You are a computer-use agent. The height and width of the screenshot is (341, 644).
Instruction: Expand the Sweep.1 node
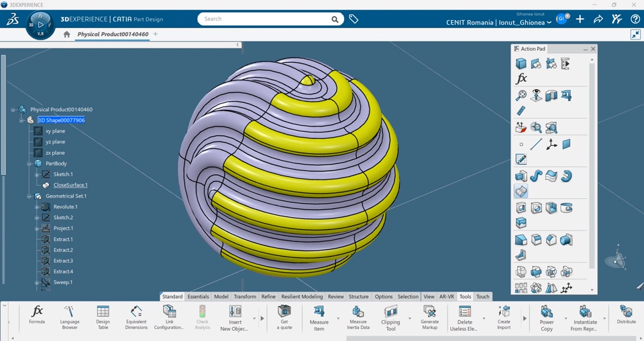[x=37, y=282]
